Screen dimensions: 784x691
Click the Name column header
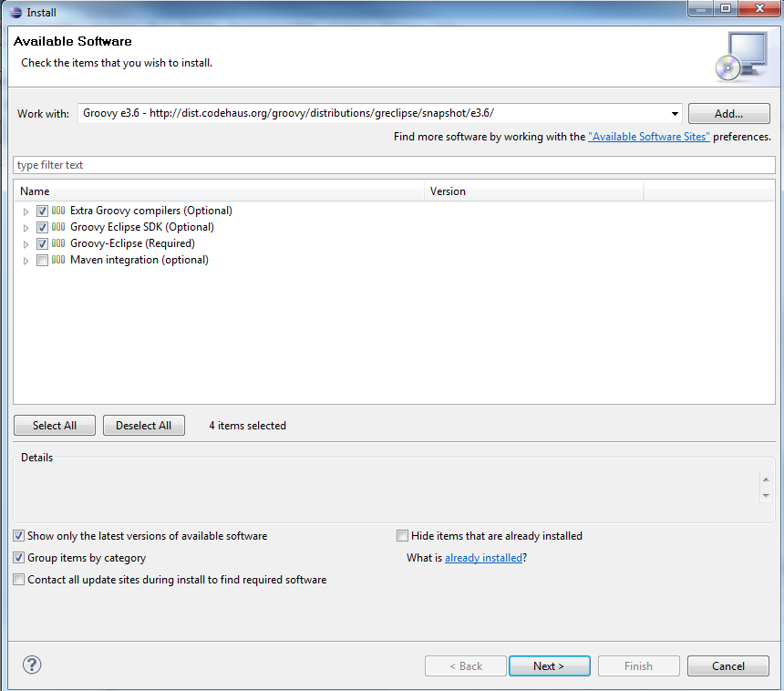coord(219,191)
